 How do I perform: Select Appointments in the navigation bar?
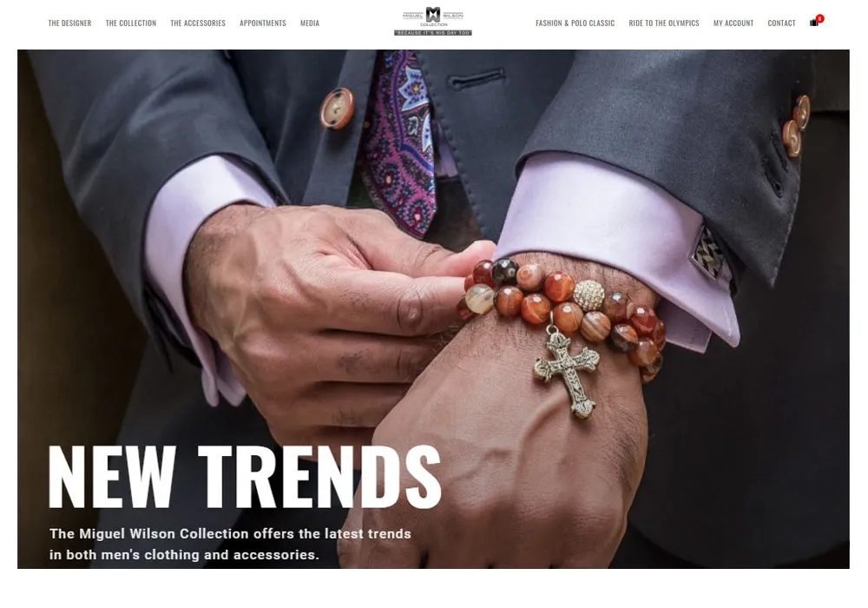tap(263, 23)
